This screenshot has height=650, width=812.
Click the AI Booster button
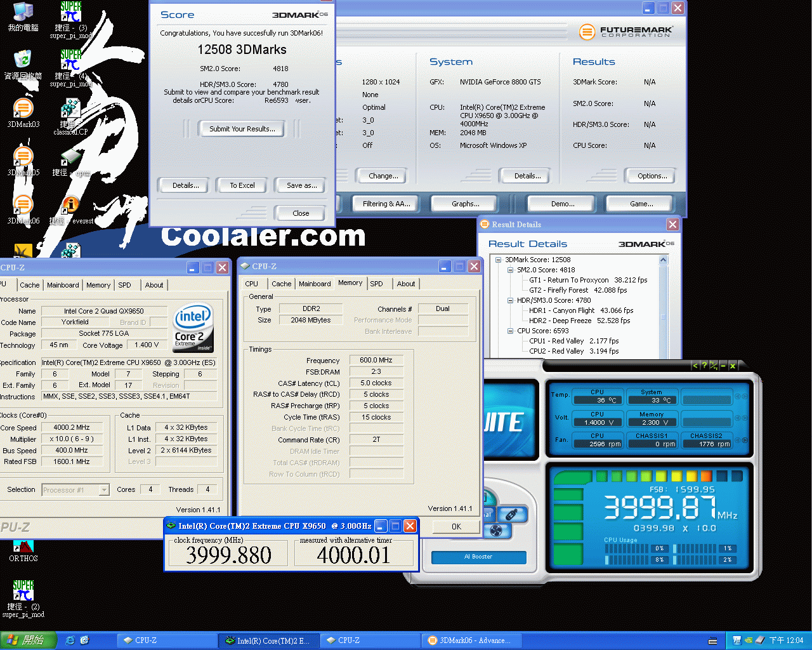[479, 557]
